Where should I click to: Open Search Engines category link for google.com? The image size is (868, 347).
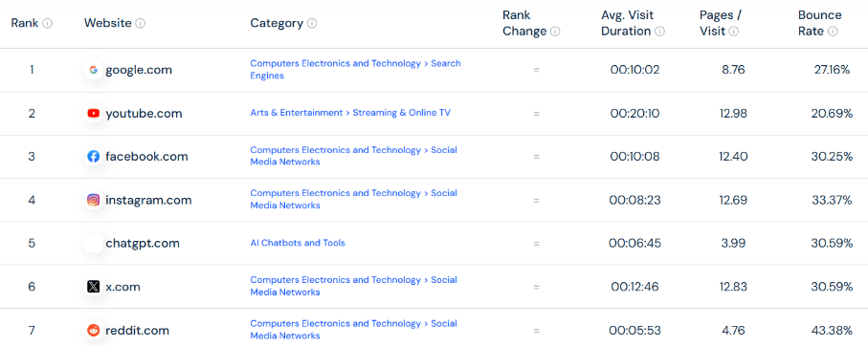(x=355, y=70)
